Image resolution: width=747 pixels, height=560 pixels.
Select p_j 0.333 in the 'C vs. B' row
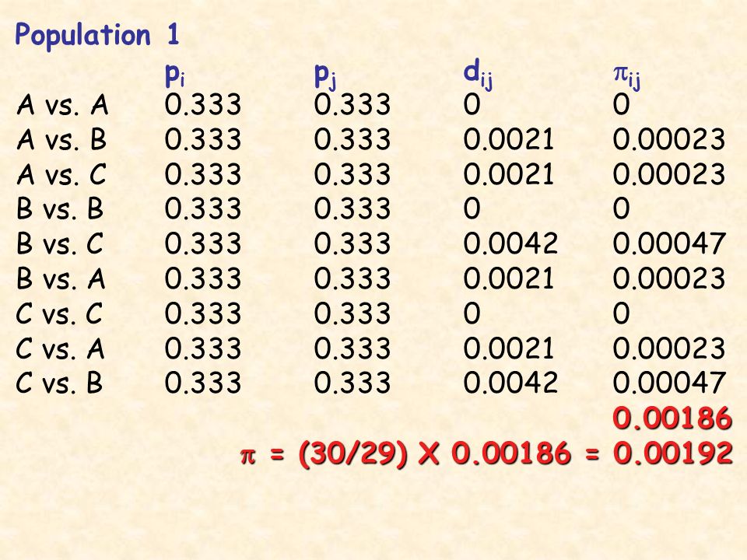(352, 383)
